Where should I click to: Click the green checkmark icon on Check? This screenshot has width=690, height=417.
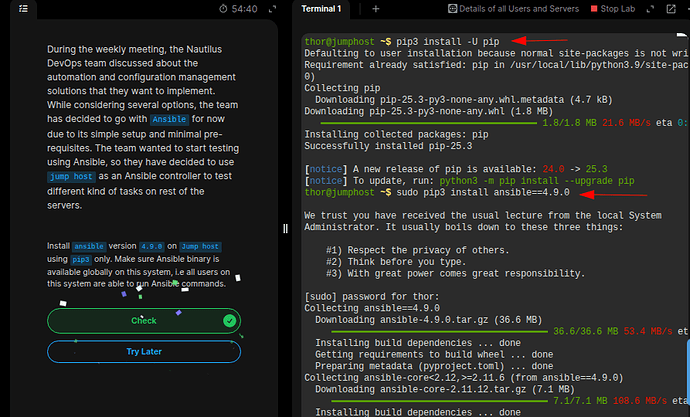(x=229, y=321)
